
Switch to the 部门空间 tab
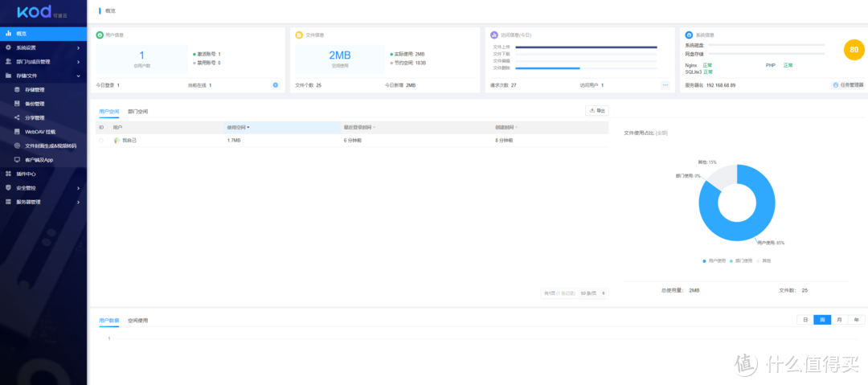point(137,111)
